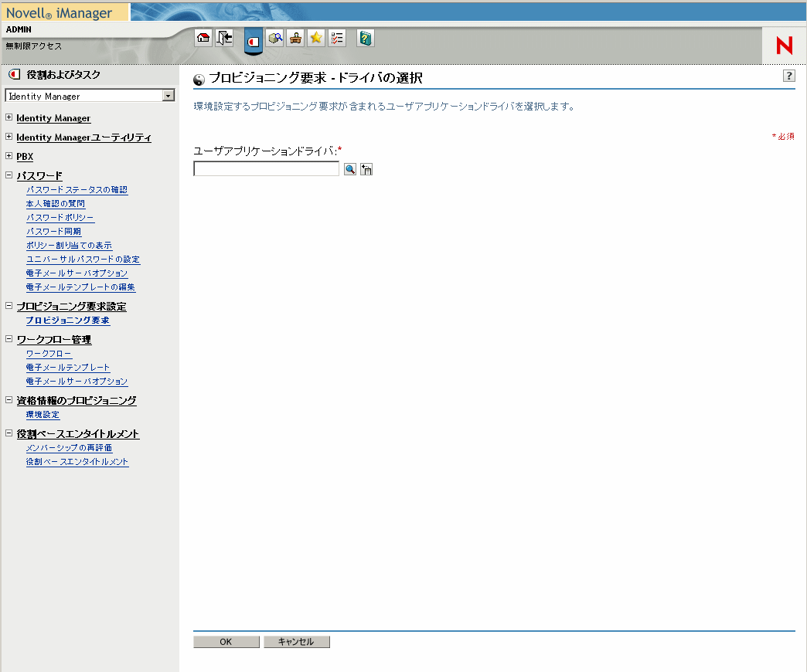Click the Home icon in the toolbar
807x672 pixels.
(203, 37)
